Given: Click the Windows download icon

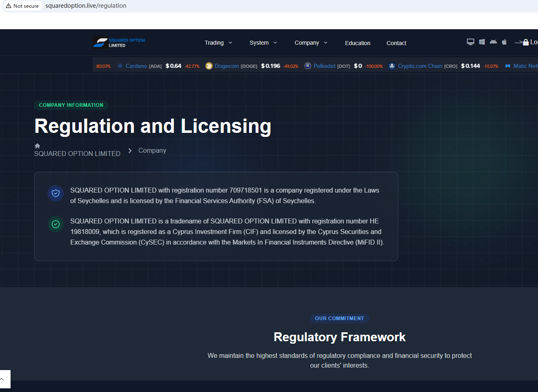Looking at the screenshot, I should [x=482, y=42].
